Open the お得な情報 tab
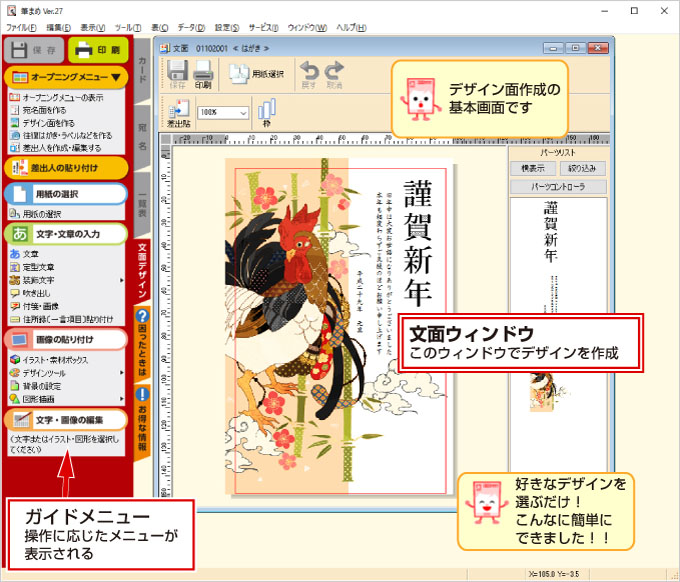This screenshot has height=582, width=680. 142,422
